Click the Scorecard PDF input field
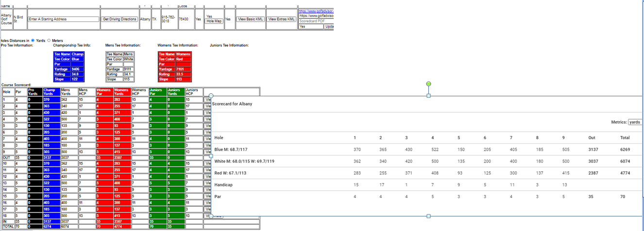Image resolution: width=644 pixels, height=231 pixels. point(316,21)
